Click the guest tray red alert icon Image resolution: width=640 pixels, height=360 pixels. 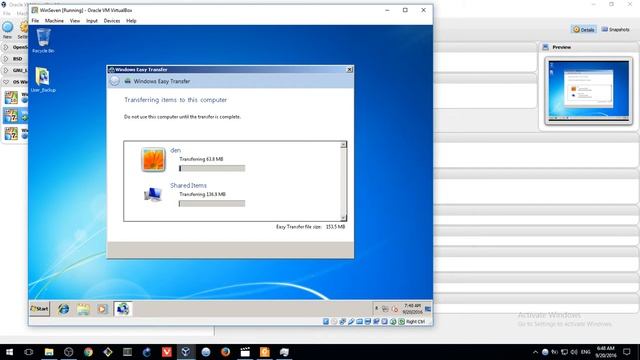pyautogui.click(x=395, y=309)
